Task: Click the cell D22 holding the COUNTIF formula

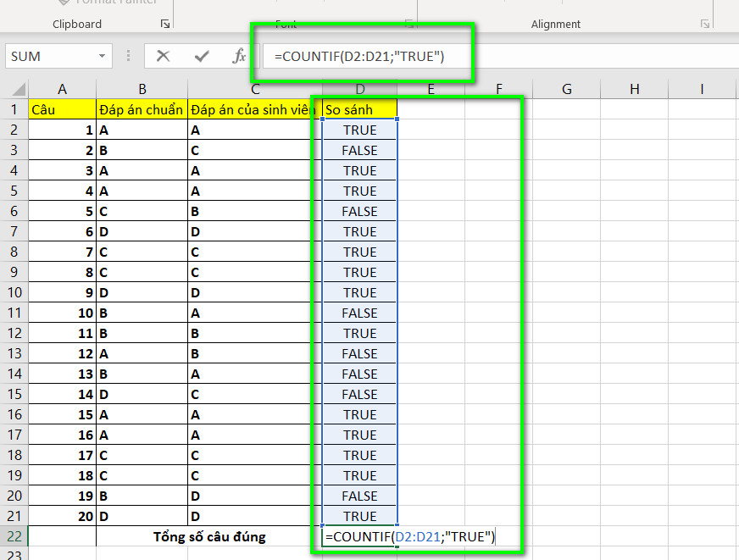Action: 359,536
